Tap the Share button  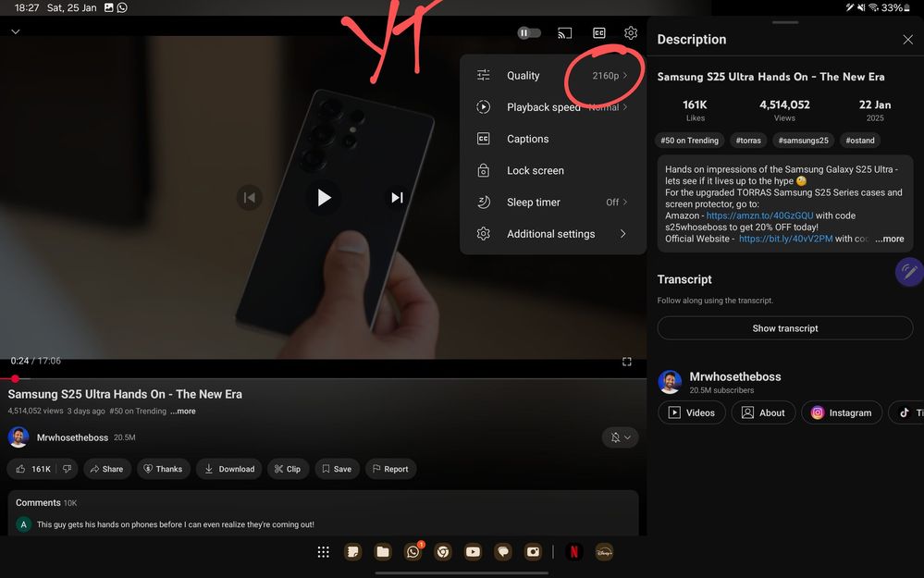[106, 469]
